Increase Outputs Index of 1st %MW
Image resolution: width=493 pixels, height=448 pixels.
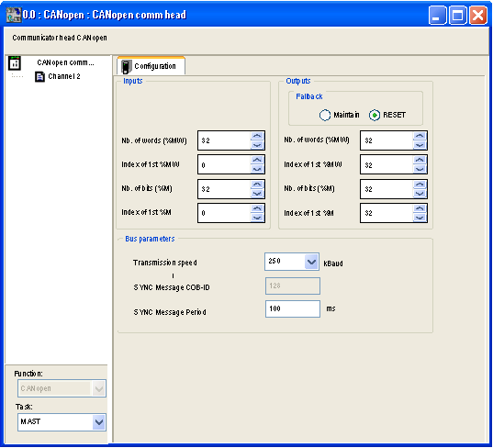(x=420, y=160)
